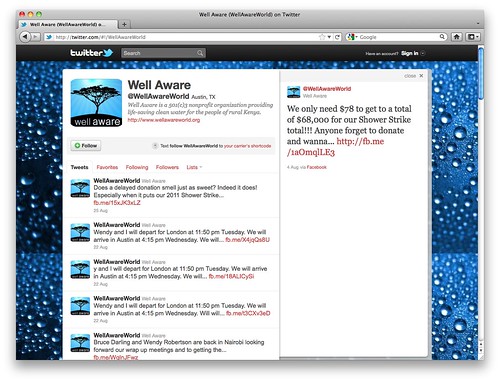Select the Well Aware browser tab
The height and width of the screenshot is (382, 500).
tap(67, 24)
